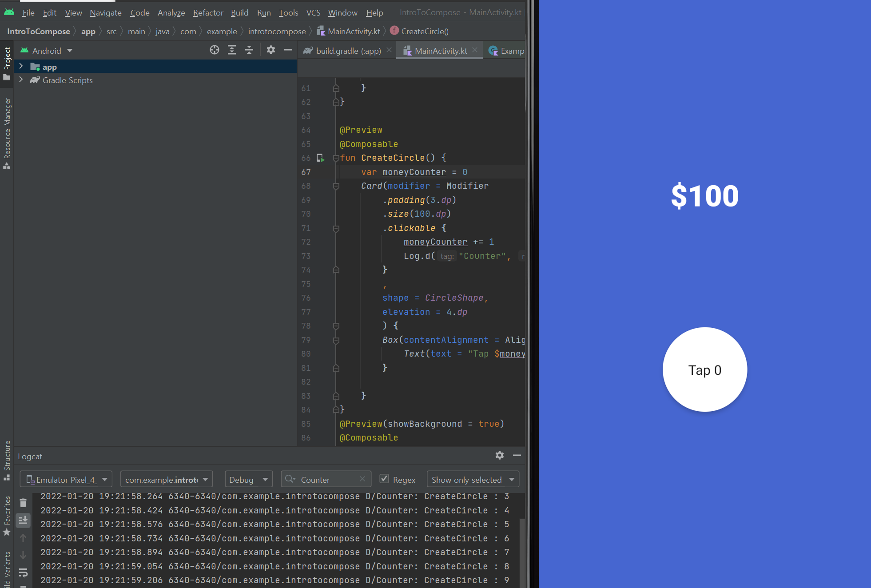Image resolution: width=871 pixels, height=588 pixels.
Task: Expand the app folder tree node
Action: [21, 67]
